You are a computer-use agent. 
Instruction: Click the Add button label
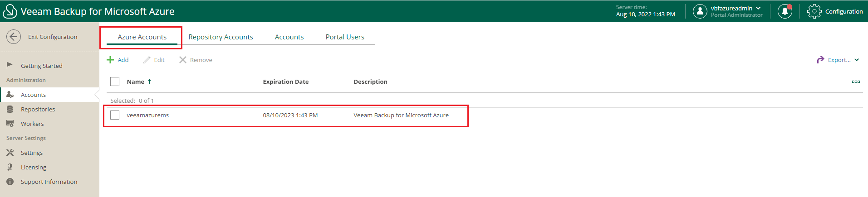(x=123, y=60)
